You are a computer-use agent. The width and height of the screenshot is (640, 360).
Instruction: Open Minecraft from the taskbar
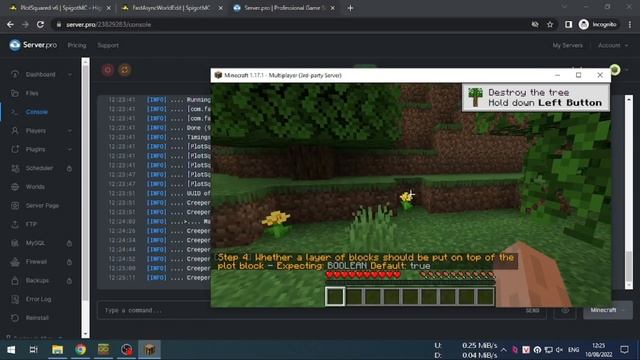pos(150,350)
